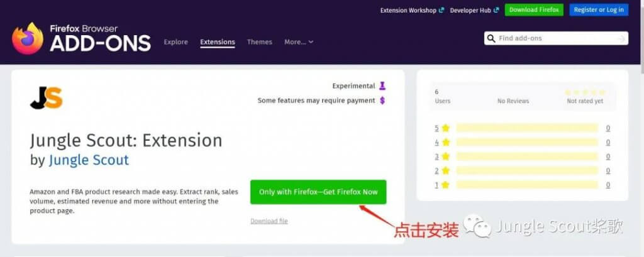Viewport: 644px width, 257px height.
Task: Click the star icon beside rating 1
Action: (x=446, y=185)
